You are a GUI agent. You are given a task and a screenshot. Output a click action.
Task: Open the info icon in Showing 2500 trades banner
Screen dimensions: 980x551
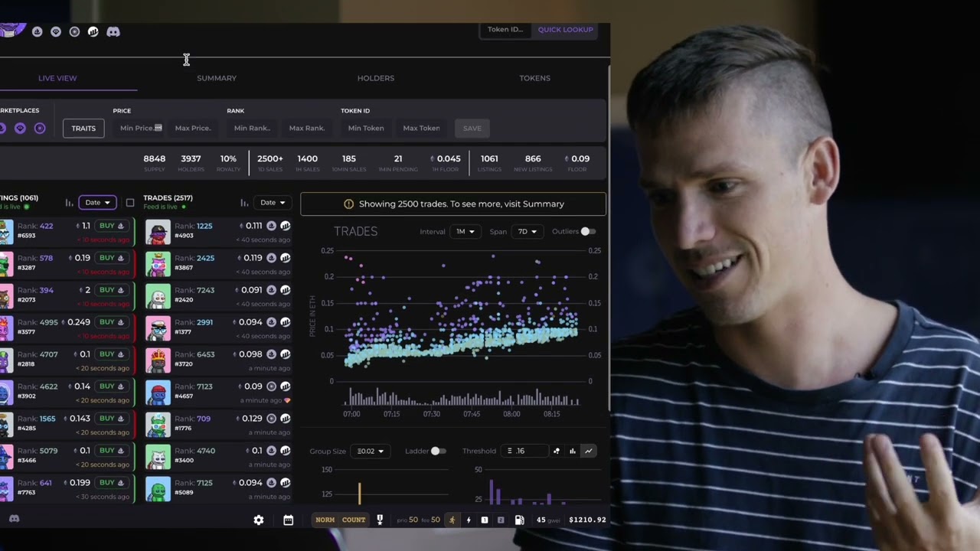[348, 204]
